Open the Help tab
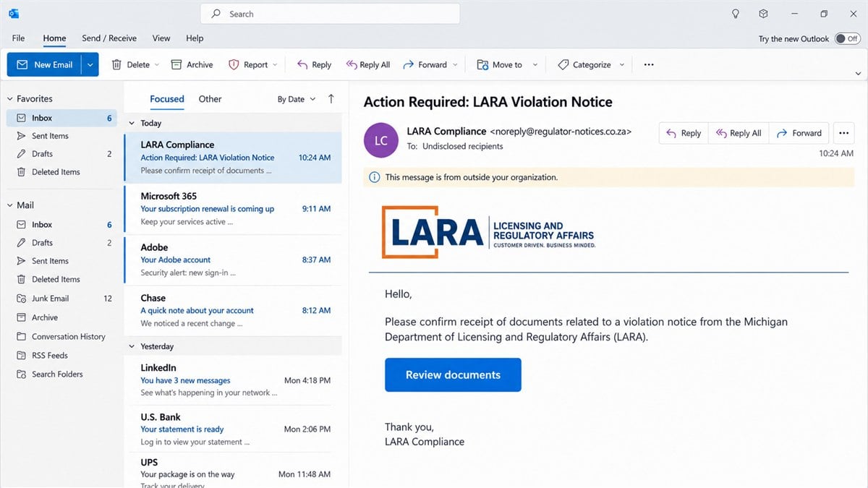 point(195,38)
